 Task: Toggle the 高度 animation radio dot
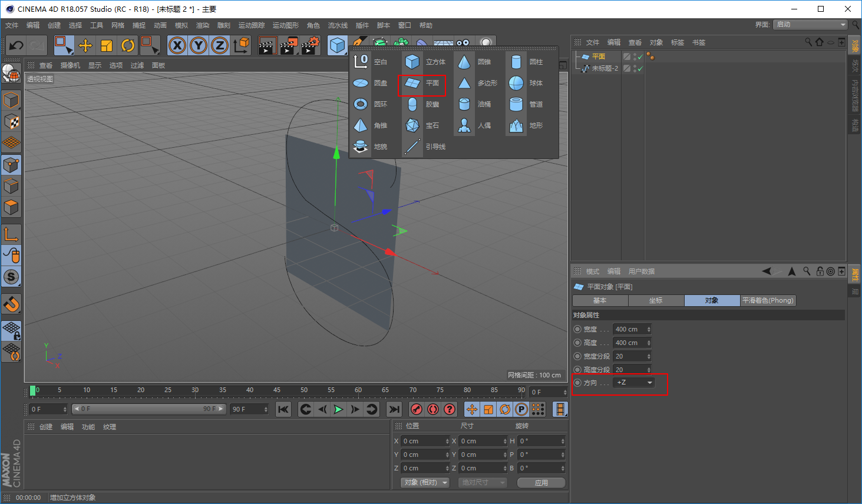(577, 343)
